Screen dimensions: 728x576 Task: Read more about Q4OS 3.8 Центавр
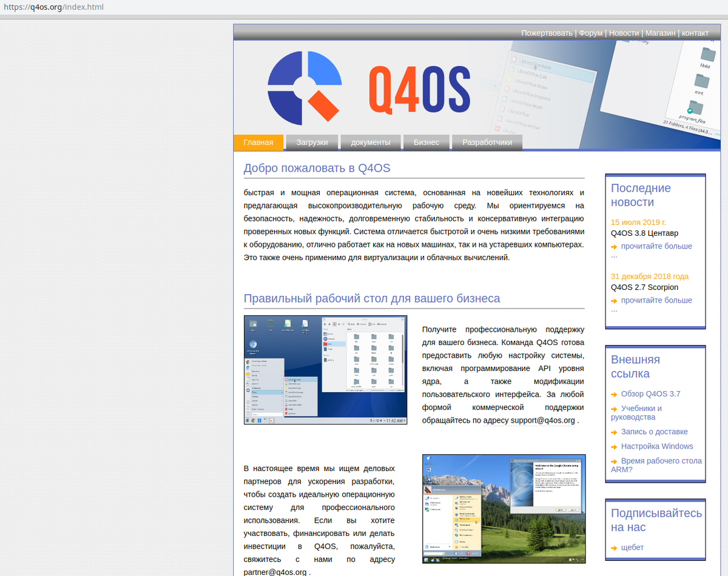[x=656, y=246]
